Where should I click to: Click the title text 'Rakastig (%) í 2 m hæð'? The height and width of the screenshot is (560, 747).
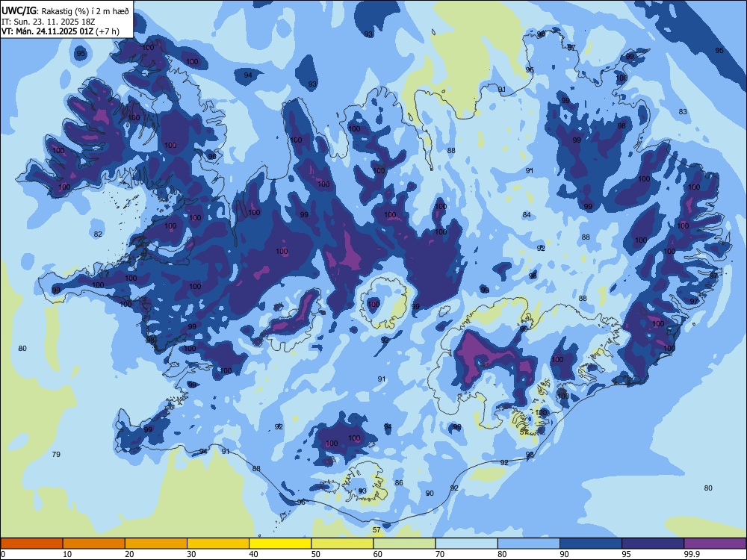(85, 11)
